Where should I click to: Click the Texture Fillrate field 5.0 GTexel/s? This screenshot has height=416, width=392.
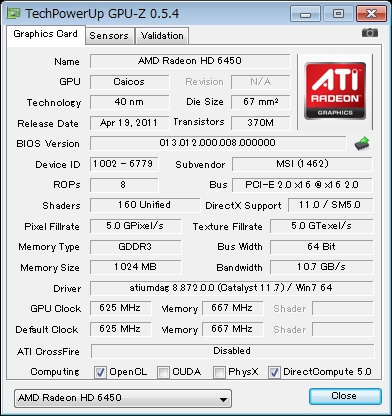pos(321,226)
